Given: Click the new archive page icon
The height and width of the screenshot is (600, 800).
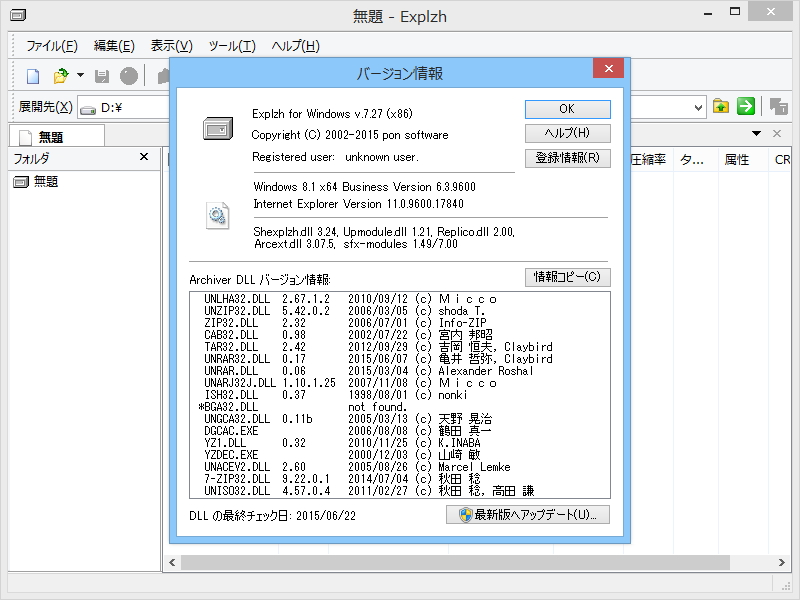Looking at the screenshot, I should 33,76.
